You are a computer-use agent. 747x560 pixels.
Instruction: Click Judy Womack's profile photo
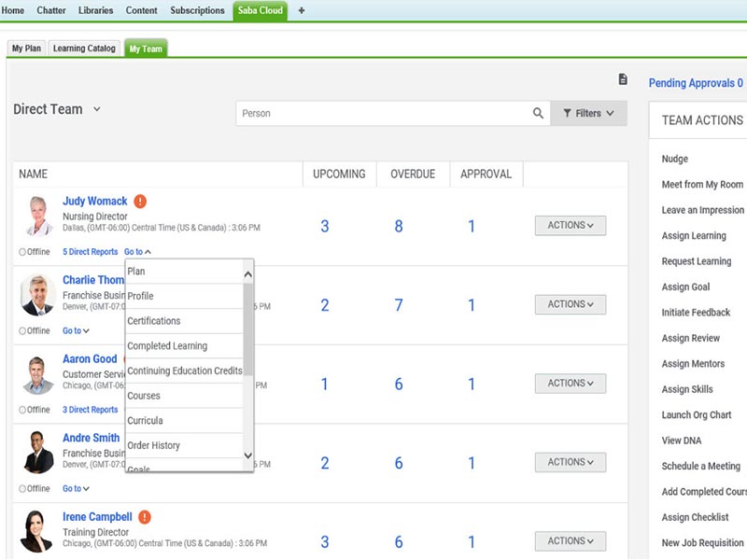click(37, 217)
